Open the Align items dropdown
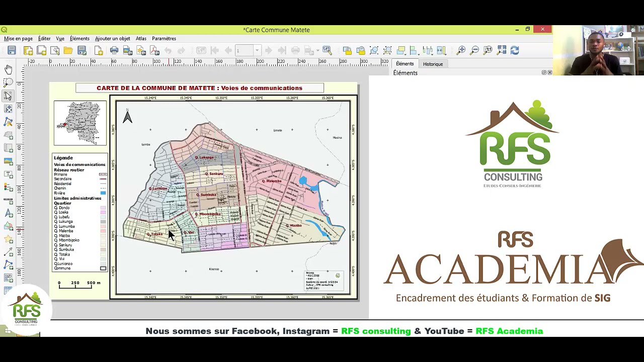The height and width of the screenshot is (362, 644). [414, 50]
